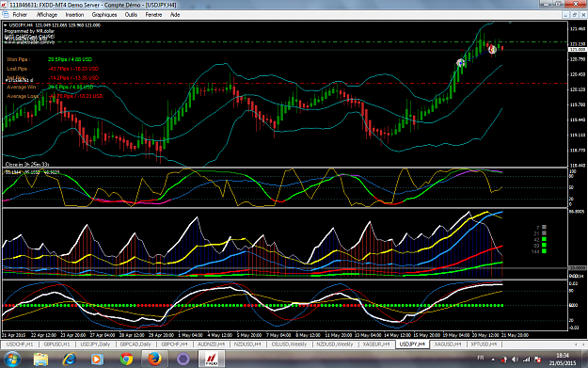Open the network status tray icon

pyautogui.click(x=526, y=360)
